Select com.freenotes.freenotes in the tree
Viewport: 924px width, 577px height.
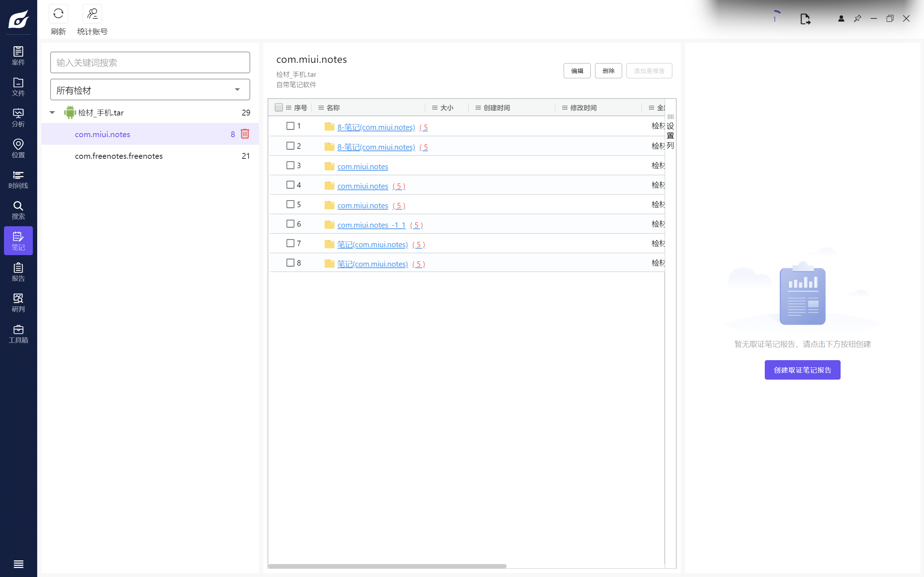(119, 156)
